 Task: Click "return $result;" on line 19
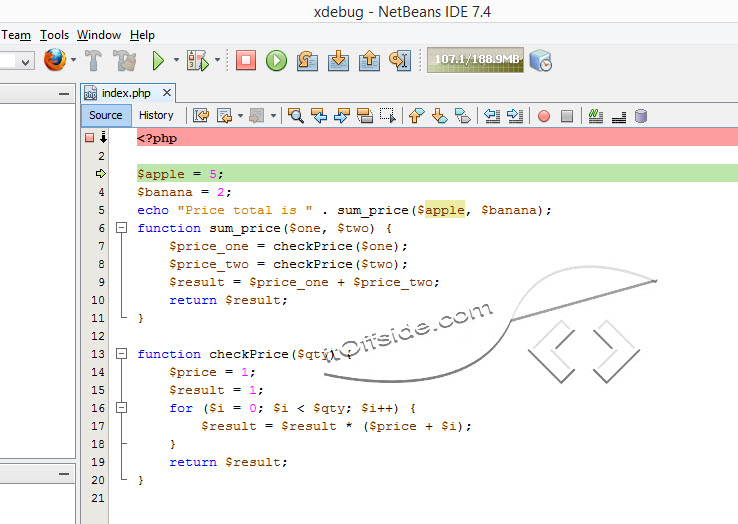(x=228, y=462)
